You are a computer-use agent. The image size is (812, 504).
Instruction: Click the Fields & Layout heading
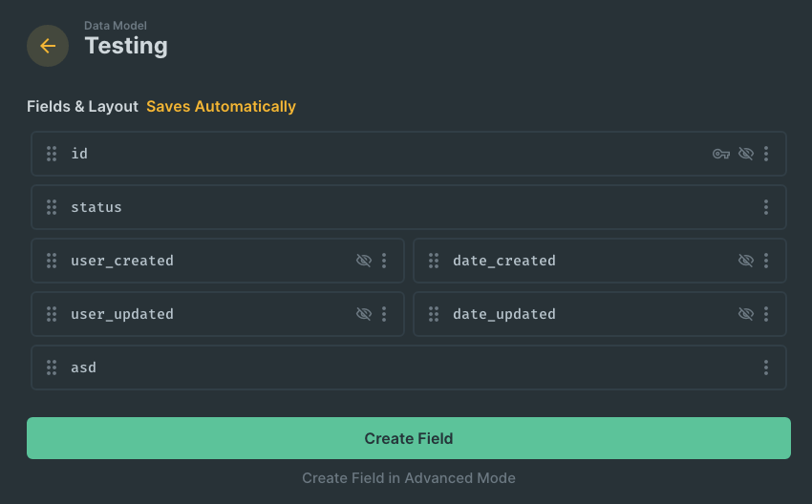pyautogui.click(x=82, y=107)
